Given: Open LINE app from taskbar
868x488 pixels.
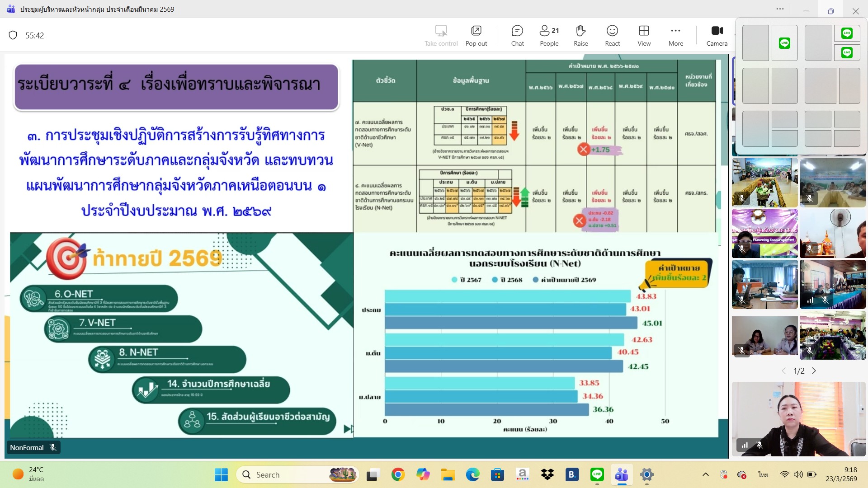Looking at the screenshot, I should coord(597,474).
